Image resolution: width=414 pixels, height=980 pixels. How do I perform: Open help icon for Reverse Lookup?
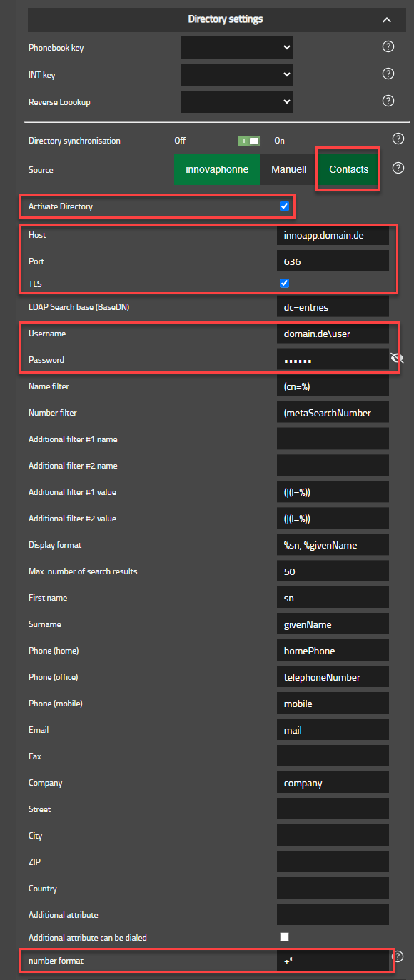[388, 101]
